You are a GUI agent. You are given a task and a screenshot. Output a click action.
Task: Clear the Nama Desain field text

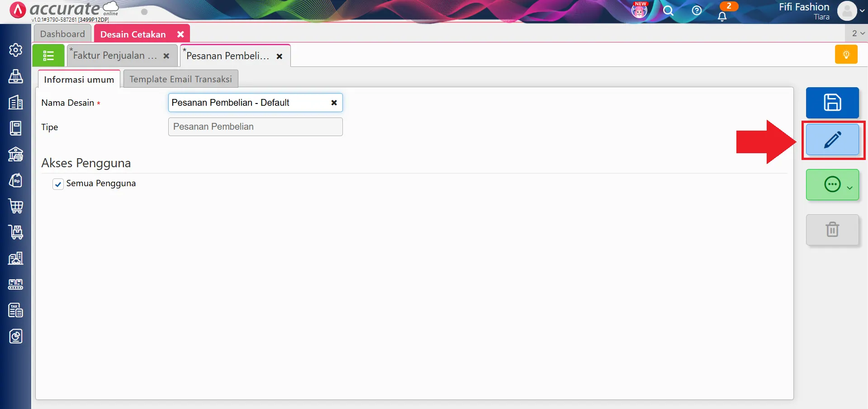click(334, 103)
